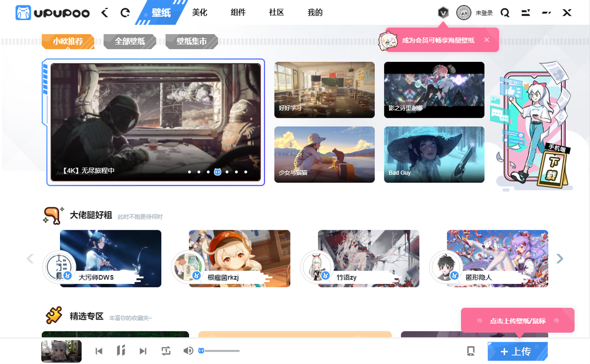Expand more creators with the right arrow
This screenshot has width=590, height=364.
tap(560, 258)
